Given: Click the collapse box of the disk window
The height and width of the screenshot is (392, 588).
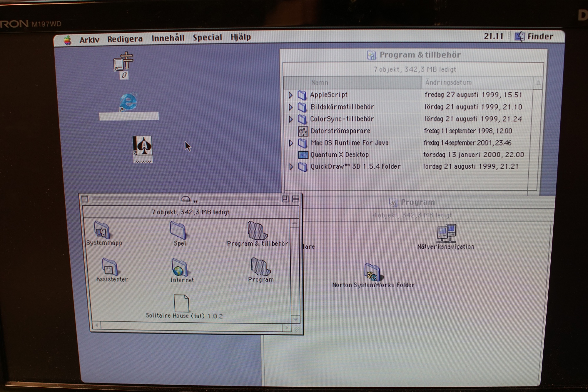Looking at the screenshot, I should [x=296, y=199].
